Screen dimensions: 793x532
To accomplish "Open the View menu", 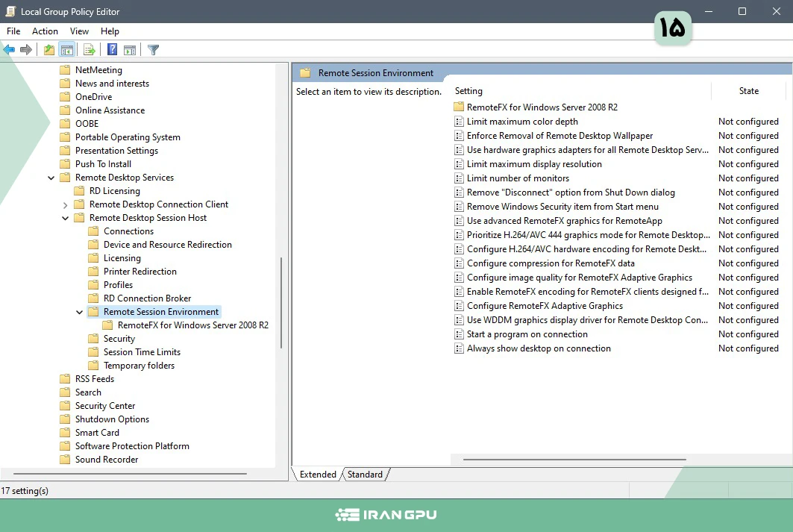I will click(79, 31).
